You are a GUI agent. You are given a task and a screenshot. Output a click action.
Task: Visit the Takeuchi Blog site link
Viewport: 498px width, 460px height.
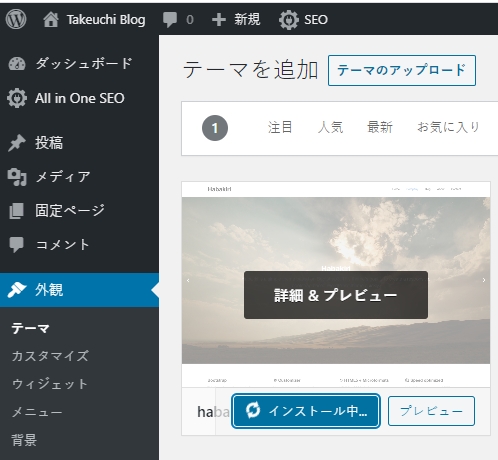106,20
